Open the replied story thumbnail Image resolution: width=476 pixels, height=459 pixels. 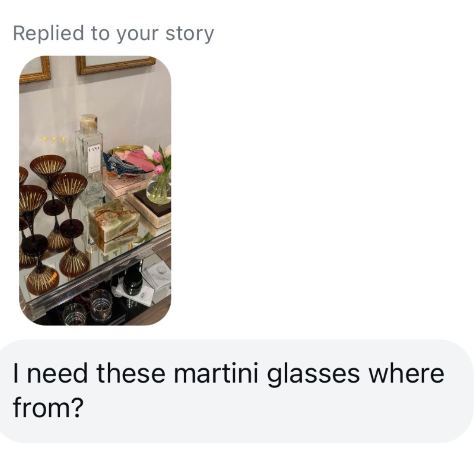click(95, 190)
